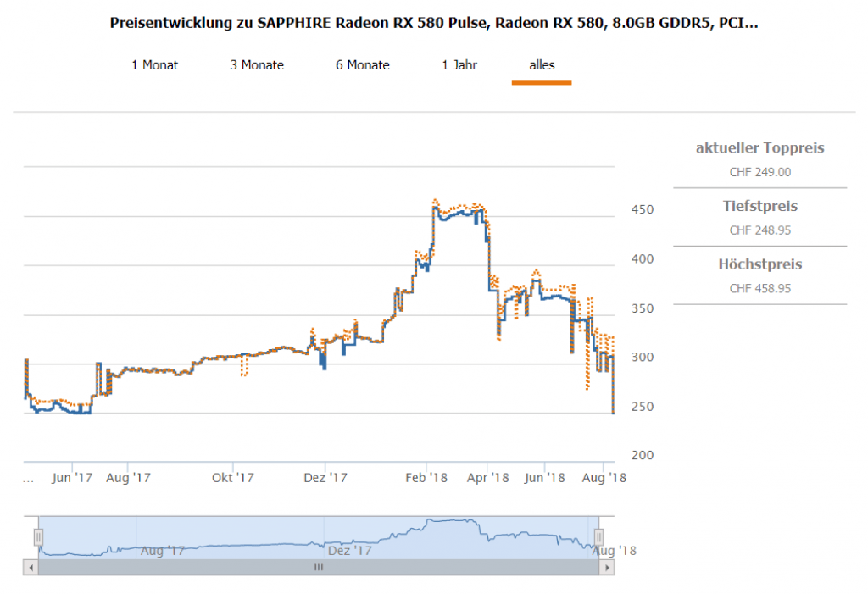Click the Aug '18 main x-axis label
868x594 pixels.
tap(604, 478)
